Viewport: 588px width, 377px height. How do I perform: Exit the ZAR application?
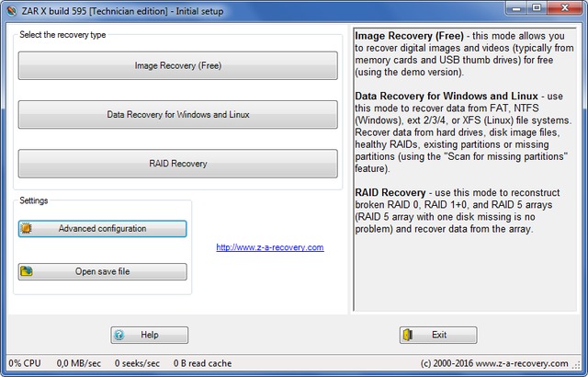coord(438,335)
